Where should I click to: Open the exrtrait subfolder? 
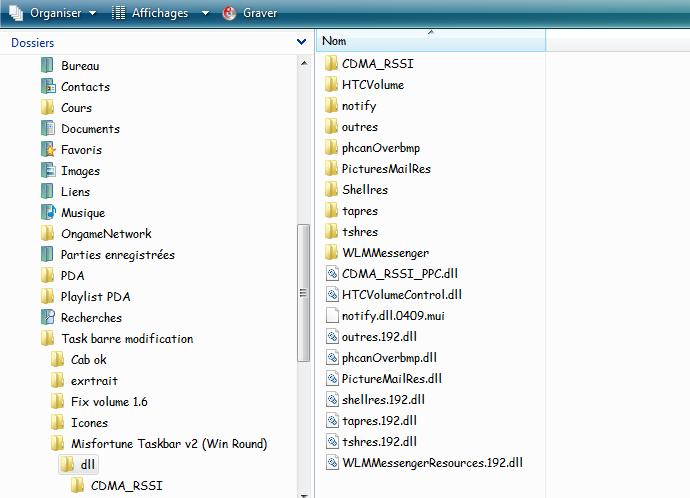[x=84, y=381]
